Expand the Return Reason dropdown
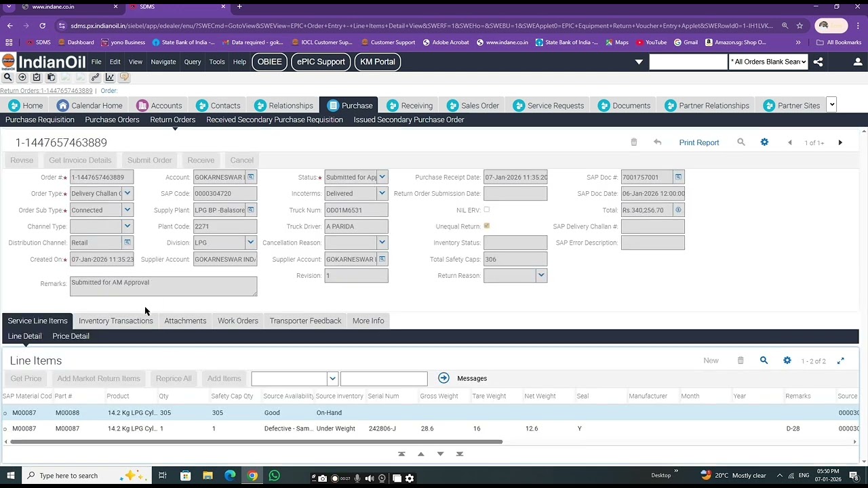Image resolution: width=868 pixels, height=488 pixels. pyautogui.click(x=541, y=276)
